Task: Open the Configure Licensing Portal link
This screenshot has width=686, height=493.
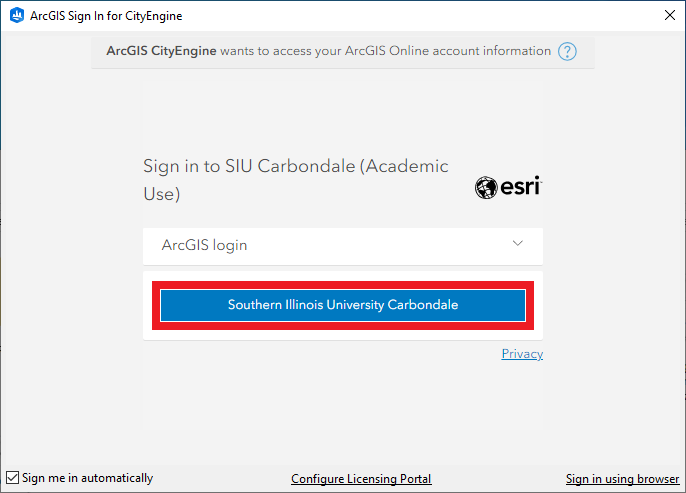Action: [x=361, y=479]
